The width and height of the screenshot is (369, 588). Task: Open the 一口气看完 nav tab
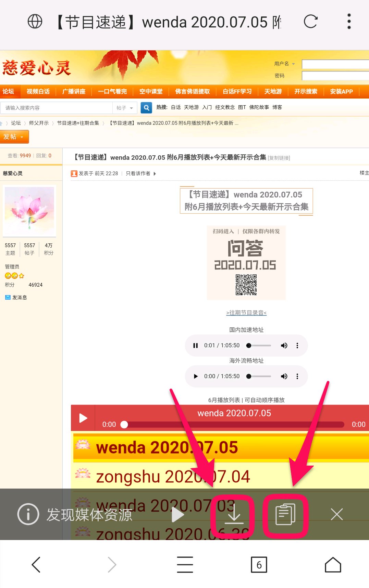pyautogui.click(x=112, y=92)
